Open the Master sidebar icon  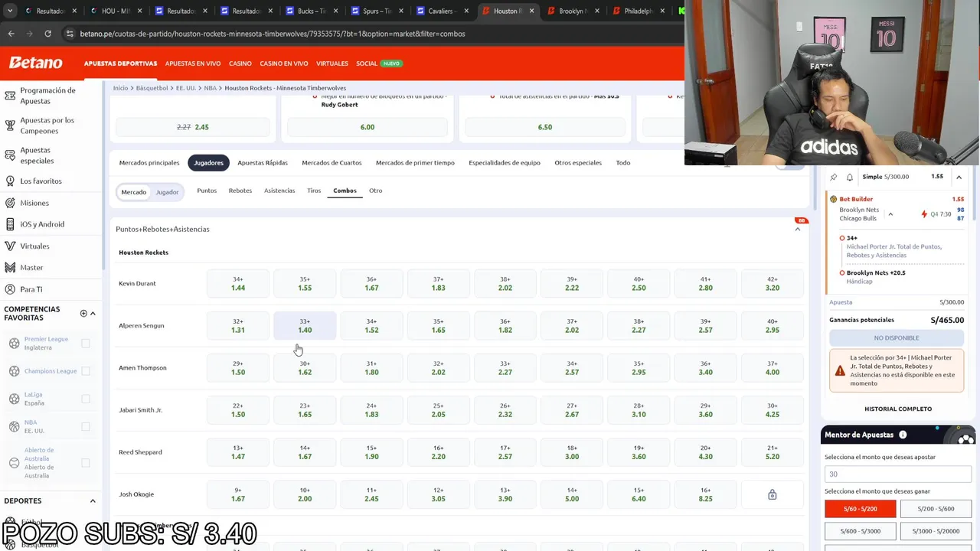coord(10,268)
